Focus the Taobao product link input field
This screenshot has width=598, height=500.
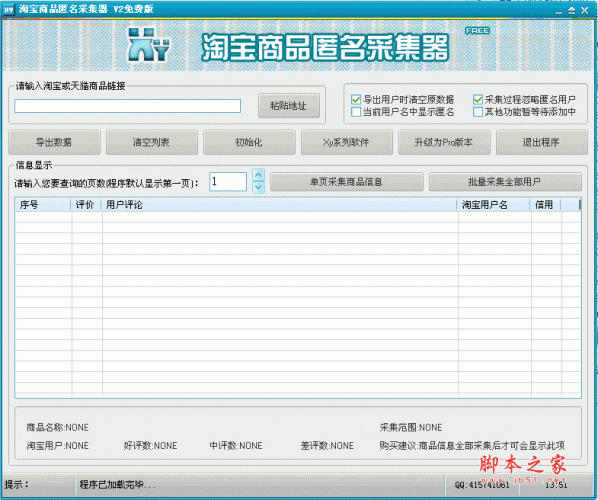127,106
